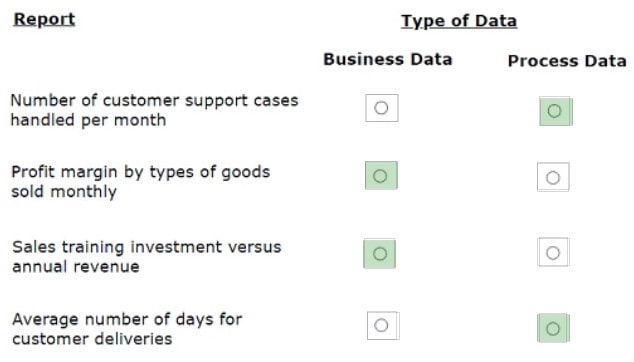Viewport: 634px width, 362px height.
Task: Click the 'sold monthly' text line
Action: point(64,192)
